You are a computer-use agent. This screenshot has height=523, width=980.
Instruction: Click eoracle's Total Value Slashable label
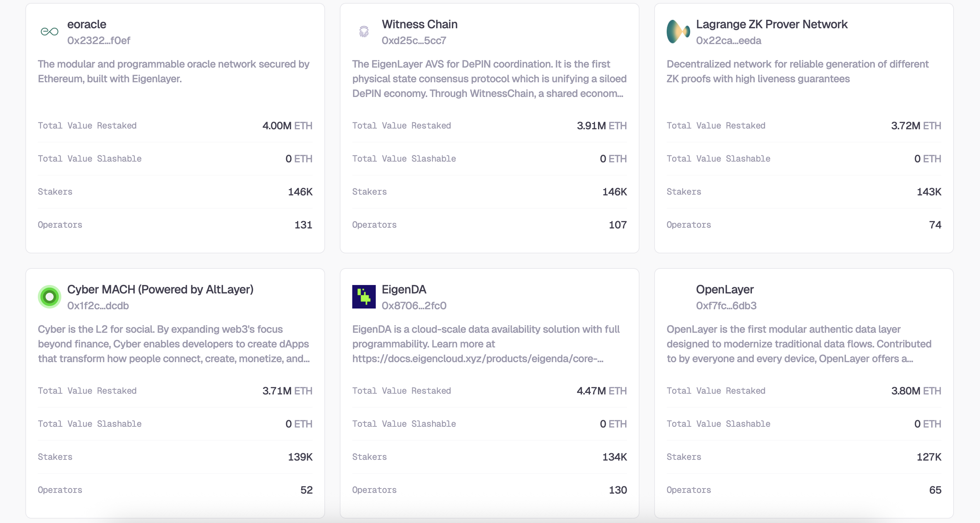click(89, 159)
